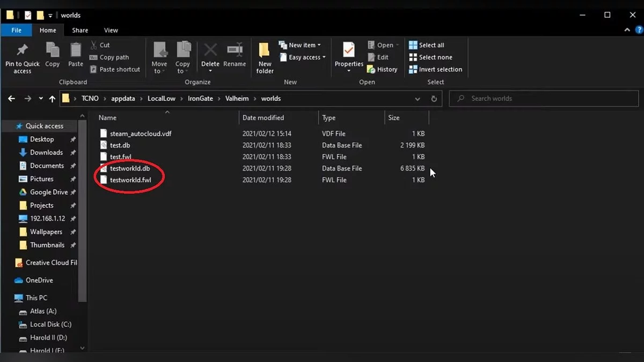Expand address bar history dropdown
This screenshot has width=644, height=362.
[418, 99]
